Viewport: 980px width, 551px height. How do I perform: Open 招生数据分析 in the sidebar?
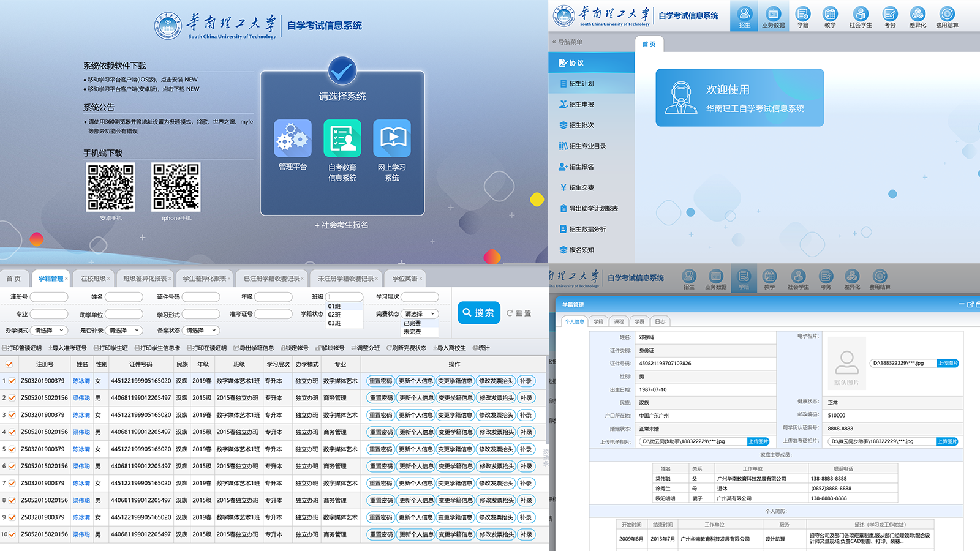(587, 230)
